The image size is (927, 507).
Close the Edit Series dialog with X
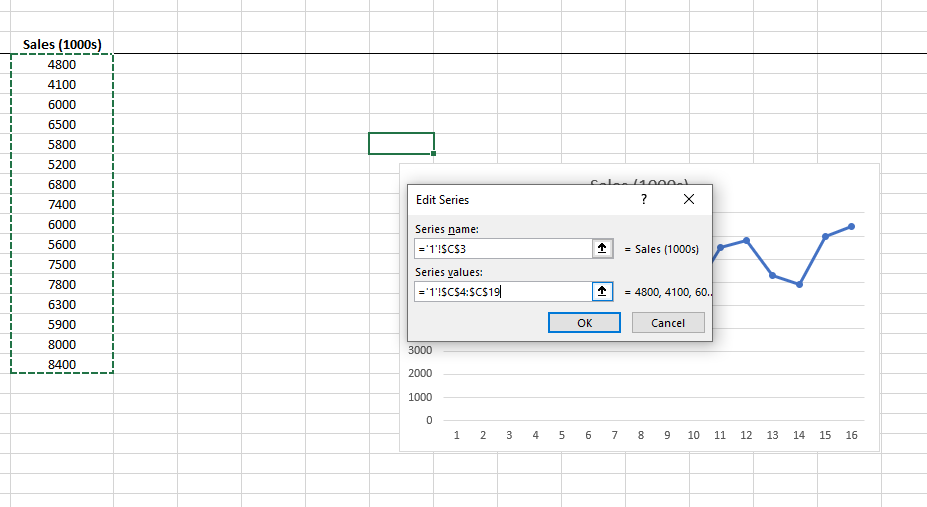click(x=688, y=200)
